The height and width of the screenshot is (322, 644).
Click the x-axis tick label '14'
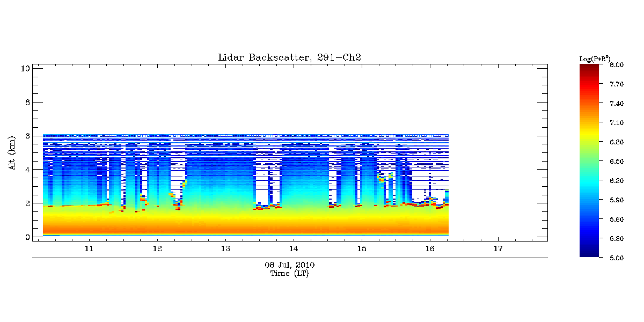tap(294, 248)
